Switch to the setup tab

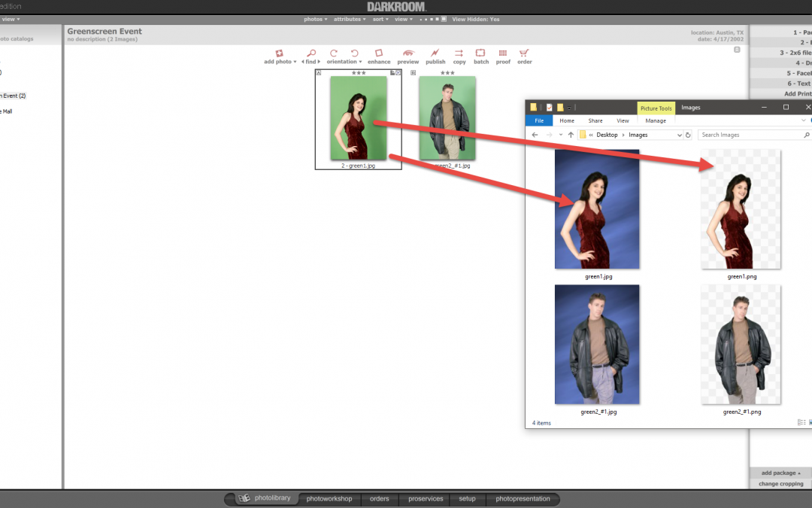coord(467,499)
